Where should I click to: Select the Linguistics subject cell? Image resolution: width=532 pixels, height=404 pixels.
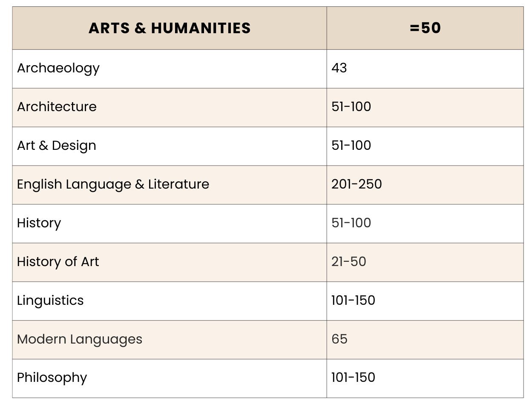(50, 301)
